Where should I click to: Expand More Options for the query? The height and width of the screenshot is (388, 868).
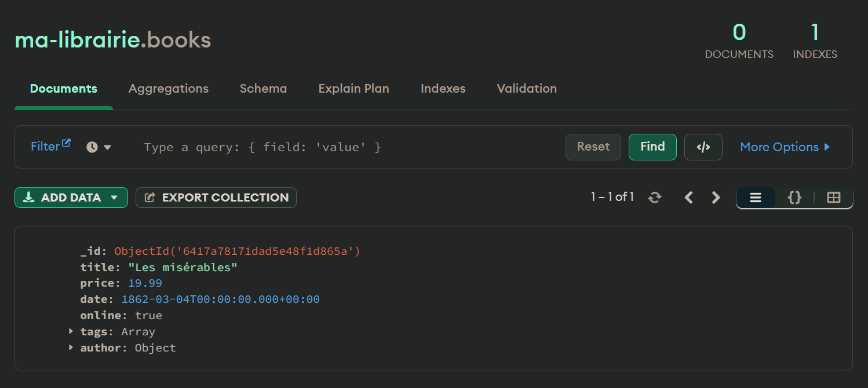785,147
